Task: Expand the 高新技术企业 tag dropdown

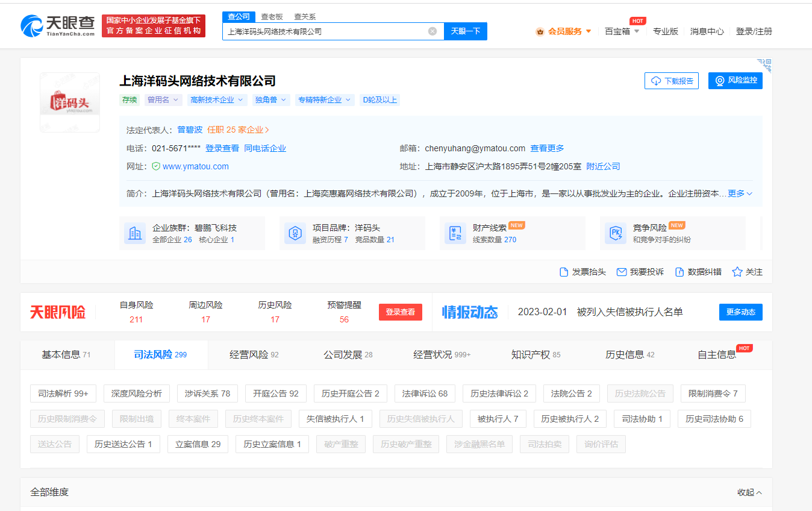Action: [x=216, y=100]
